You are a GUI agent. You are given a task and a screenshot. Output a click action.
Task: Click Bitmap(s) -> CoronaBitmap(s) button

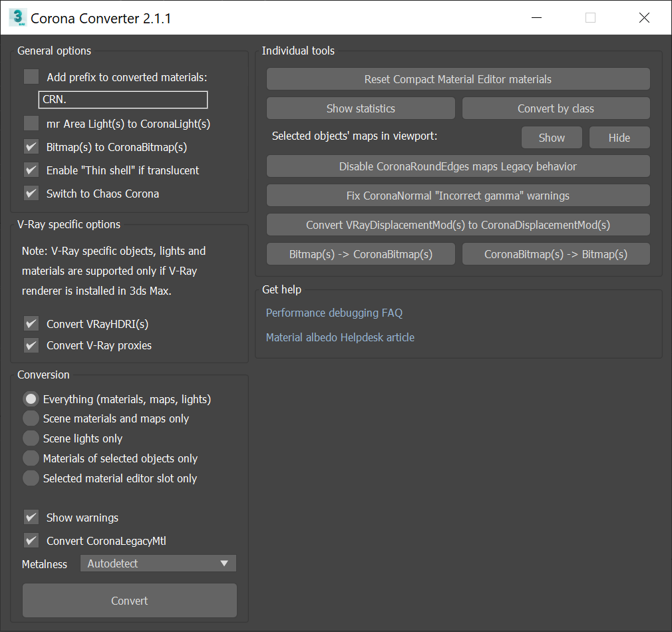361,254
